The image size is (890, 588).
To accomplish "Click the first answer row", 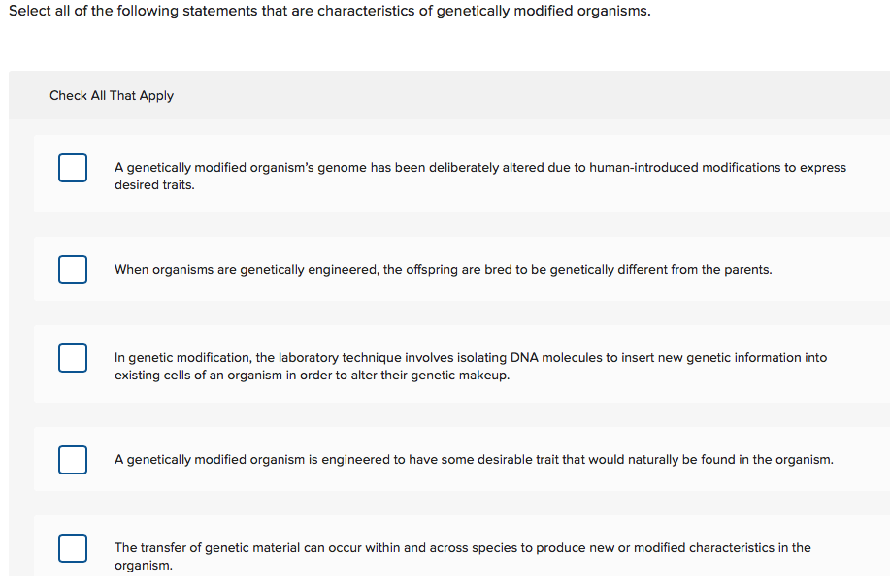I will (x=446, y=176).
